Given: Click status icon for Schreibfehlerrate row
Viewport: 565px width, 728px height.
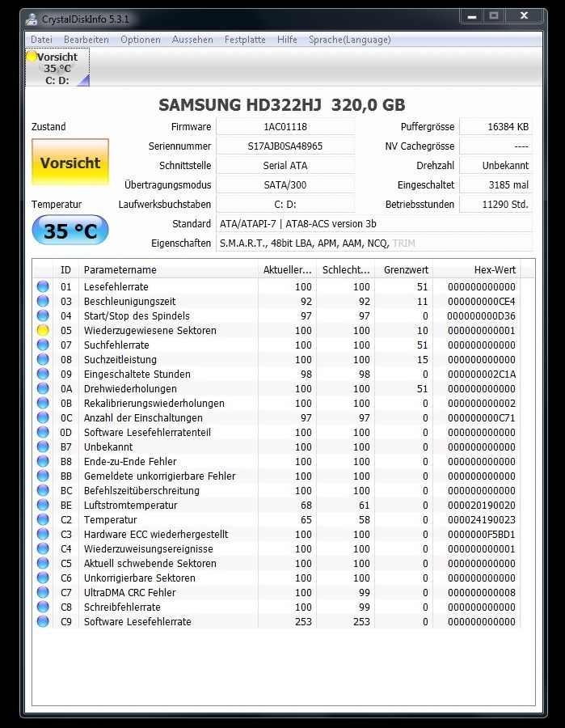Looking at the screenshot, I should point(43,607).
